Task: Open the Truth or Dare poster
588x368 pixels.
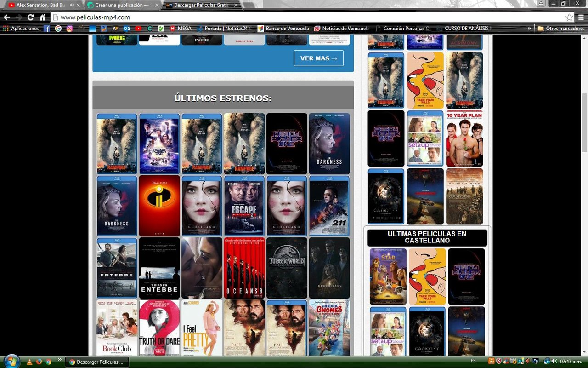Action: click(x=159, y=328)
